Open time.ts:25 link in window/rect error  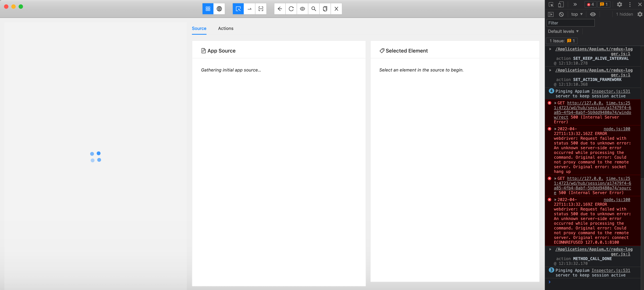pos(618,103)
